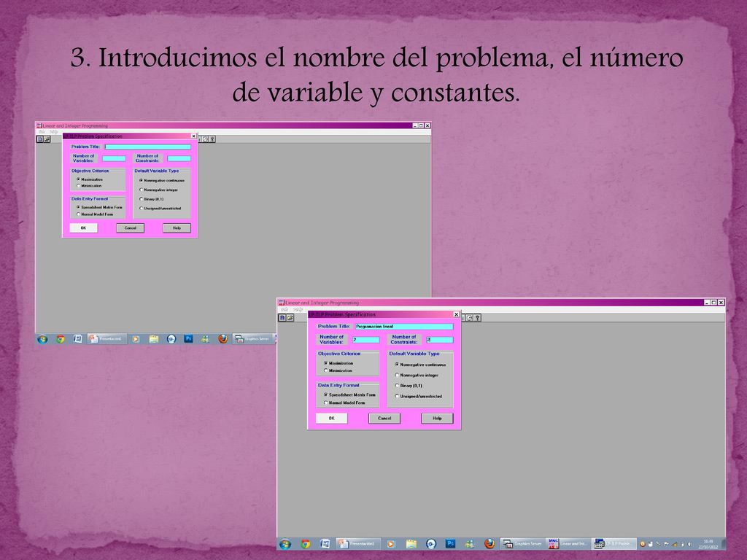Select Normal Model Form in the empty-title dialog
Screen dimensions: 747x560
click(96, 214)
